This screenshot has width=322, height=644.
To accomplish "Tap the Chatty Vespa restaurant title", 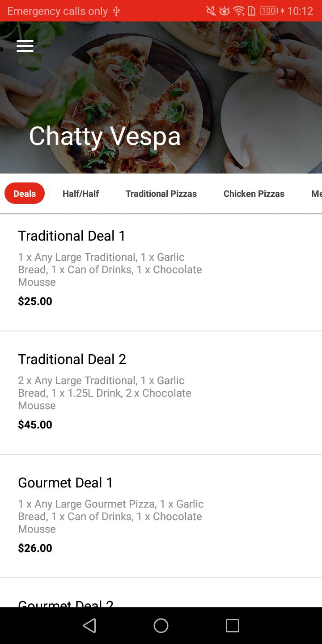I will click(105, 136).
